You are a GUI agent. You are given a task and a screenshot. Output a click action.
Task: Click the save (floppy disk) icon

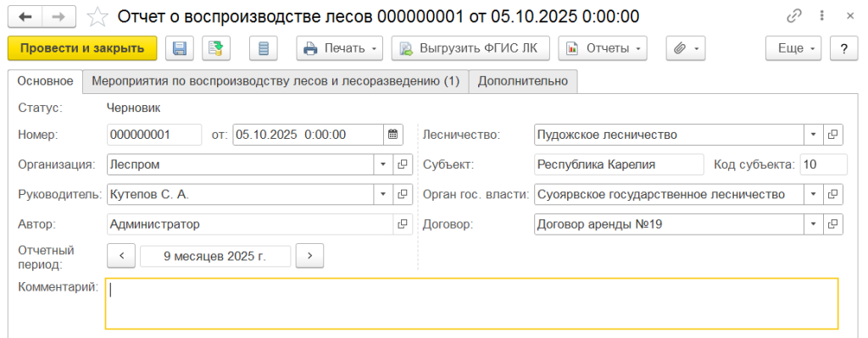179,48
